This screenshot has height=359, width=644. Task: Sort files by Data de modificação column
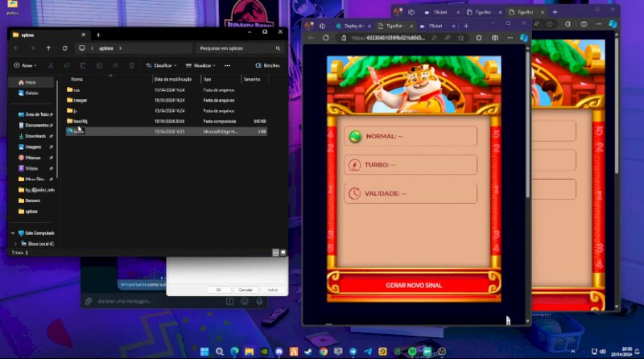tap(175, 79)
